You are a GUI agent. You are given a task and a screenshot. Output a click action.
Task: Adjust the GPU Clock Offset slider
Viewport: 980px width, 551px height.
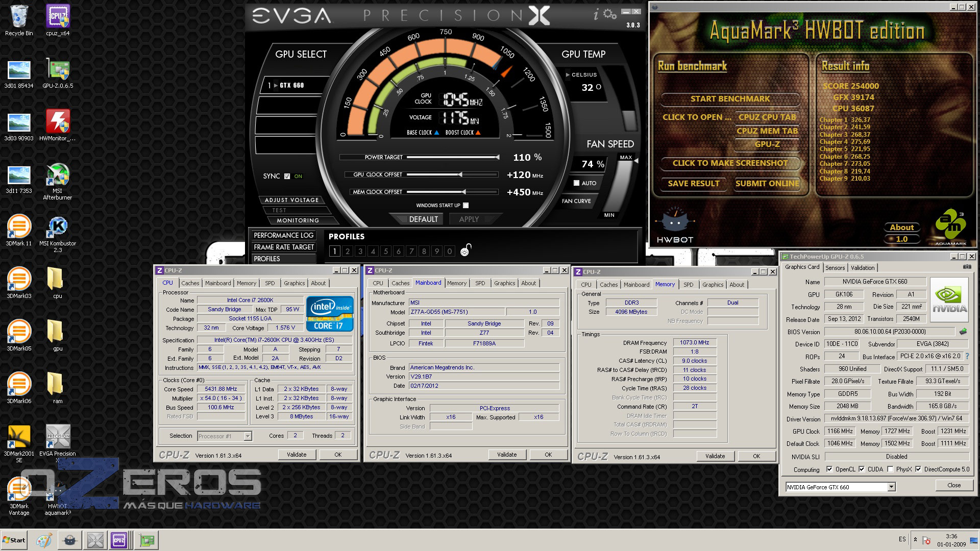[460, 175]
